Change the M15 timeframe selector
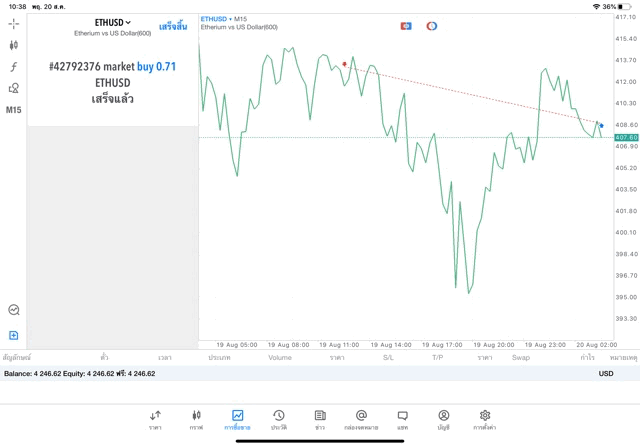Viewport: 640px width, 447px height. (14, 110)
